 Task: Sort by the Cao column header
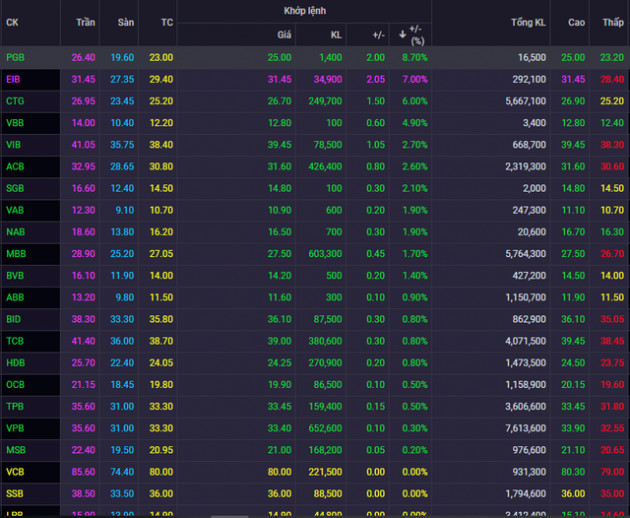pyautogui.click(x=577, y=23)
